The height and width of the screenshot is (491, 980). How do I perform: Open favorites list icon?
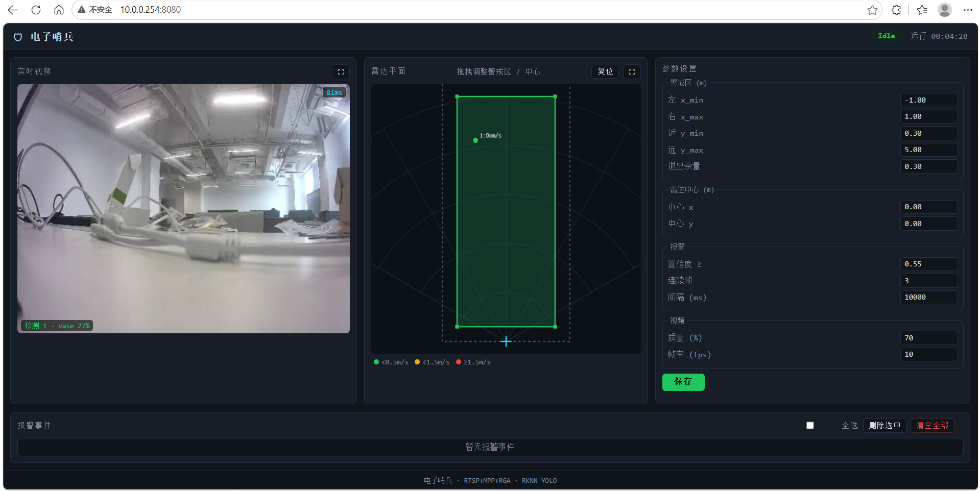coord(922,10)
